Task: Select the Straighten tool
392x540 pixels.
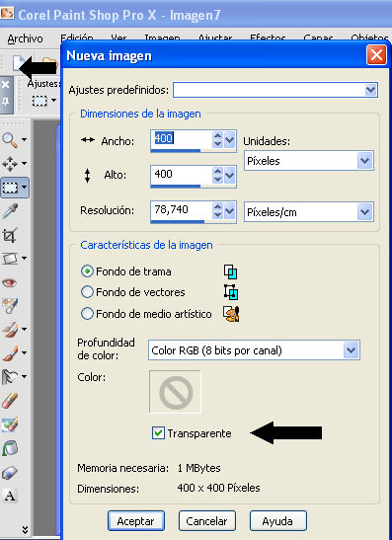Action: pos(10,259)
